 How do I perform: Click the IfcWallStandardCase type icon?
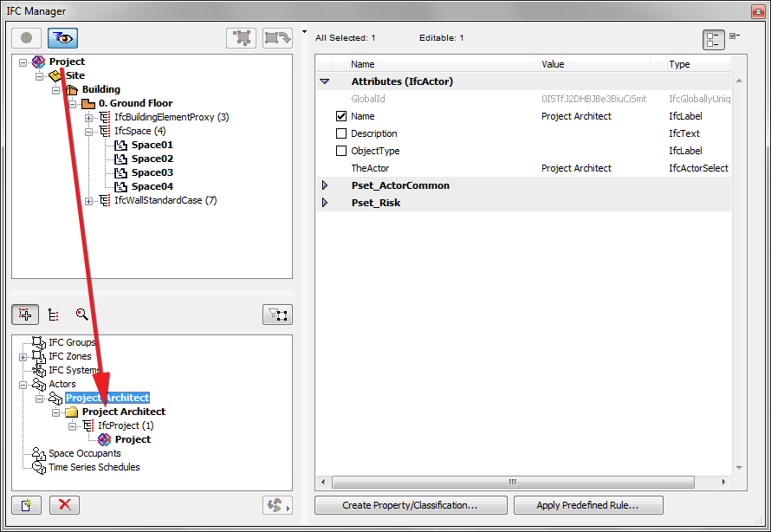click(x=105, y=200)
